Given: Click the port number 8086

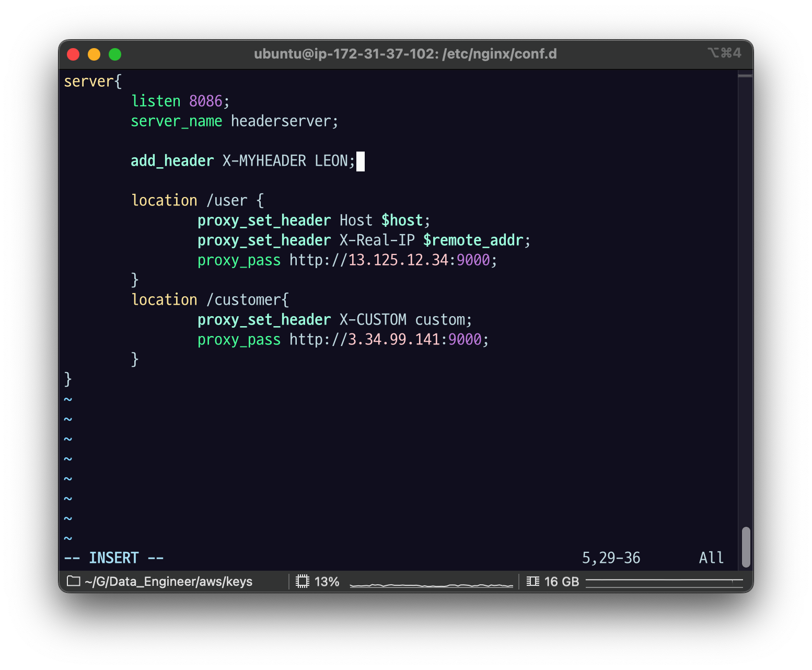Looking at the screenshot, I should click(206, 101).
